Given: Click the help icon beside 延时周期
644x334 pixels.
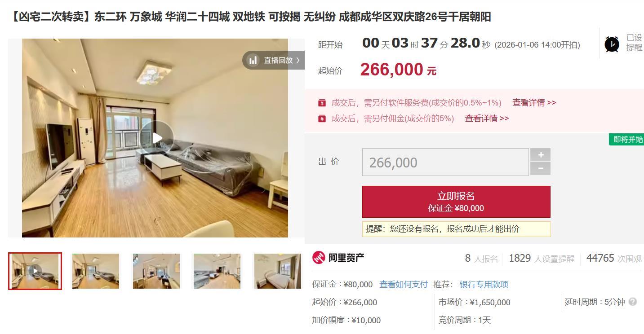Looking at the screenshot, I should 633,302.
